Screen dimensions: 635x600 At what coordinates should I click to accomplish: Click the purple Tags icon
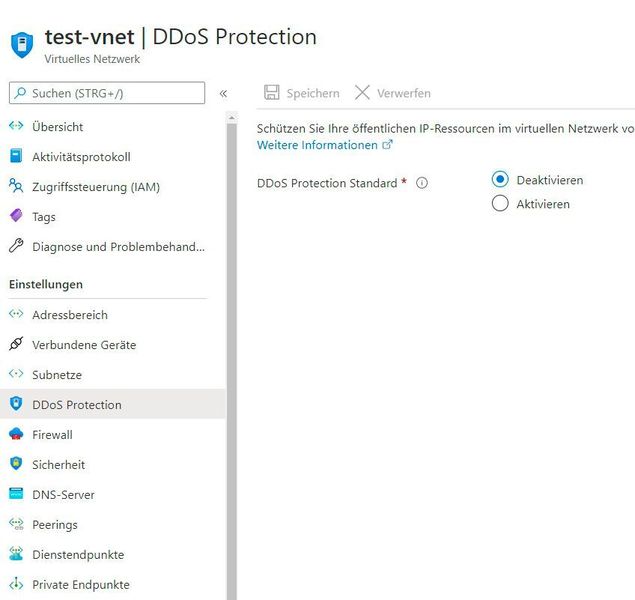coord(15,216)
